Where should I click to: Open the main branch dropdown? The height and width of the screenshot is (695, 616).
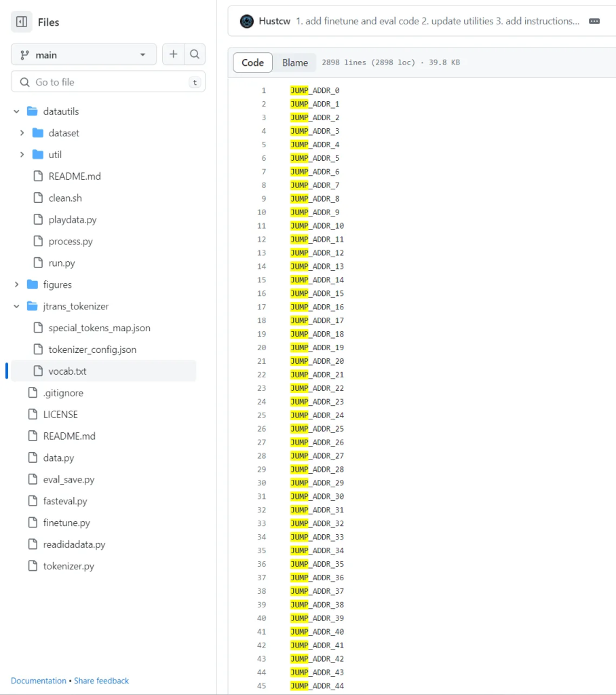pos(83,54)
